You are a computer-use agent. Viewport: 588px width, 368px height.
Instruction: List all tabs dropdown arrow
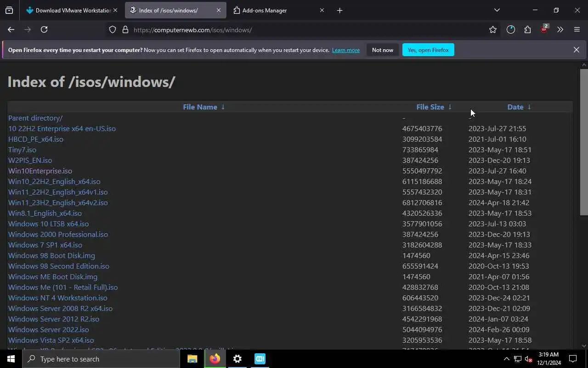pyautogui.click(x=497, y=10)
